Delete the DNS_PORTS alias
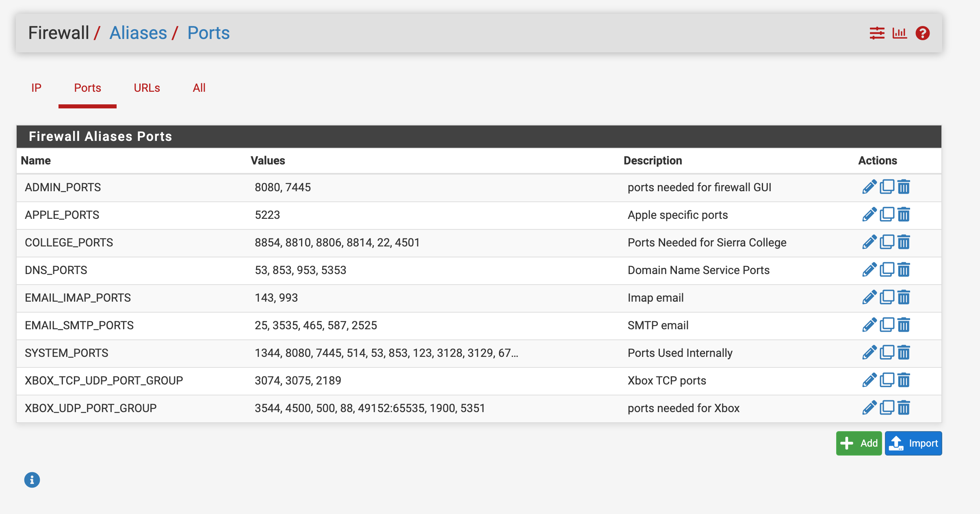This screenshot has width=980, height=514. pos(904,270)
